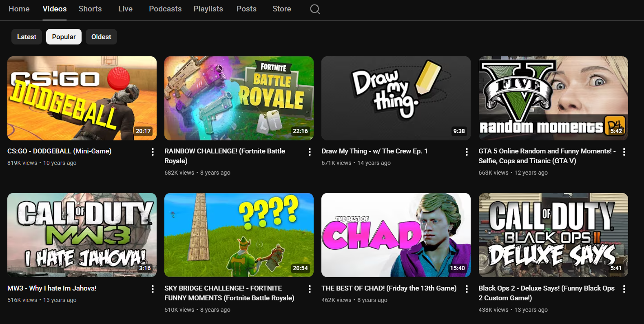Screen dimensions: 644x324
Task: Open THE BEST OF CHAD! (Friday the 13th Game) title
Action: [389, 288]
